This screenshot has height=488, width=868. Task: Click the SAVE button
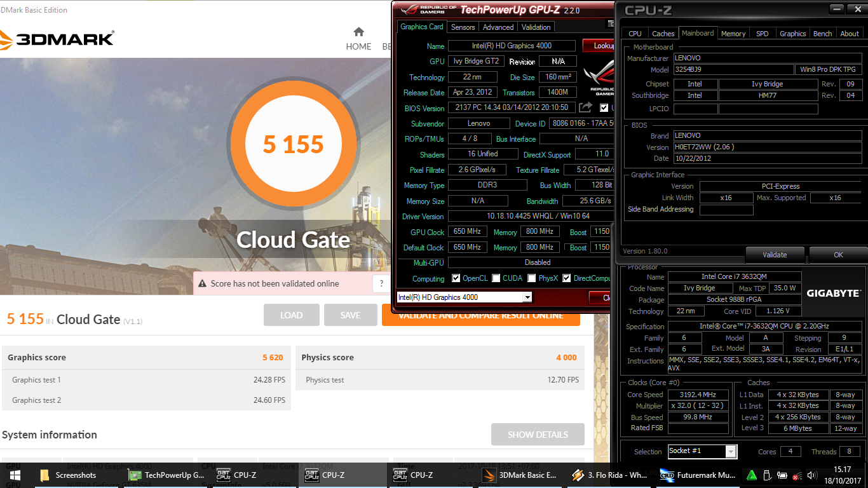[350, 315]
